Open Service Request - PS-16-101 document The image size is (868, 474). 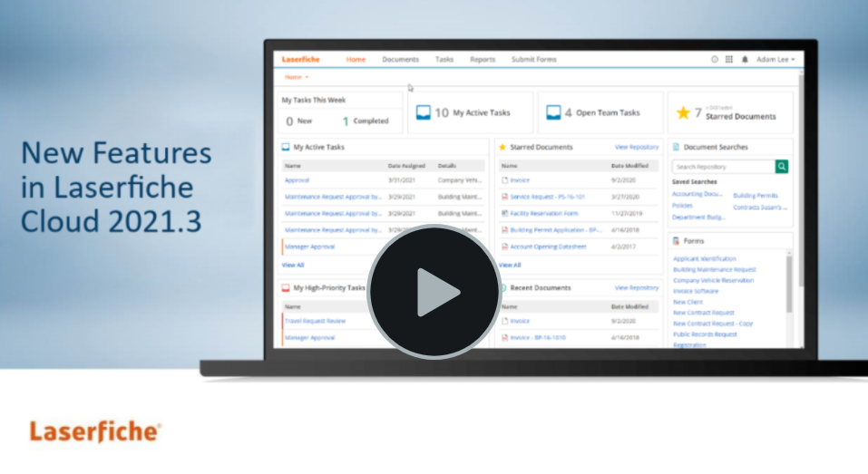(x=547, y=197)
